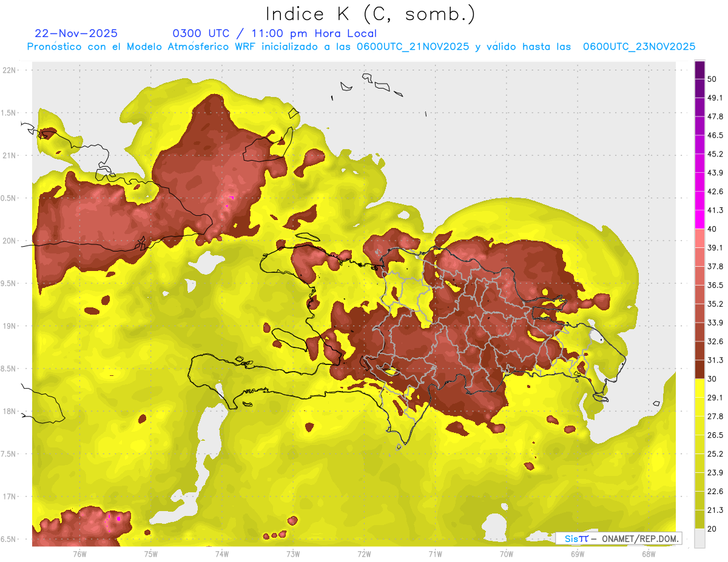
Task: Click the "36.5" legend value
Action: tap(715, 285)
